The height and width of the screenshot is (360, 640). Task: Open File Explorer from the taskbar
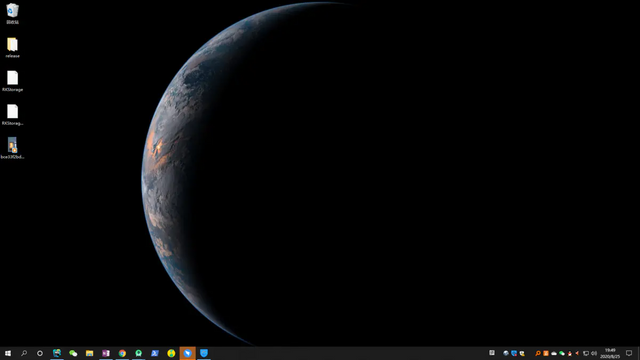click(x=89, y=353)
